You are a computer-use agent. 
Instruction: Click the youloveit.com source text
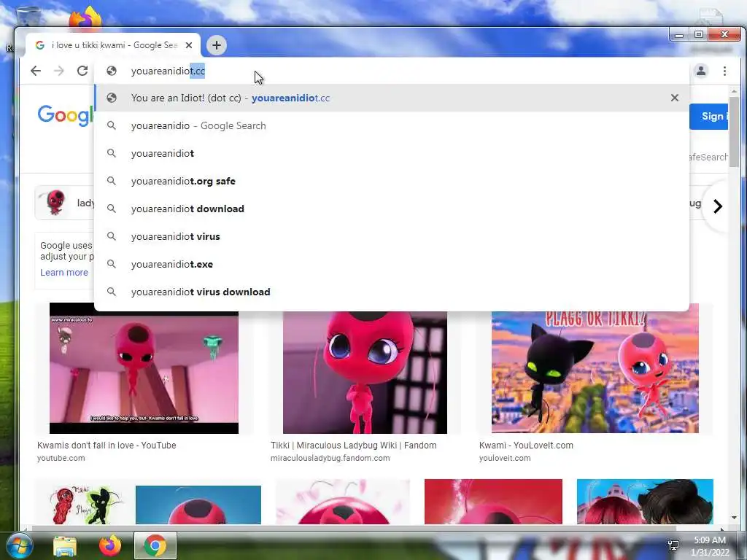(x=505, y=458)
